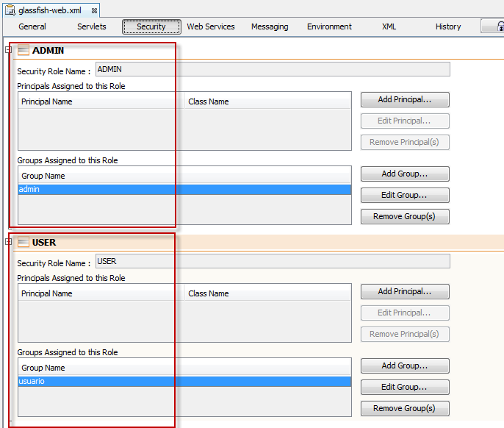Image resolution: width=504 pixels, height=428 pixels.
Task: Edit the admin group in ADMIN role
Action: pyautogui.click(x=405, y=195)
